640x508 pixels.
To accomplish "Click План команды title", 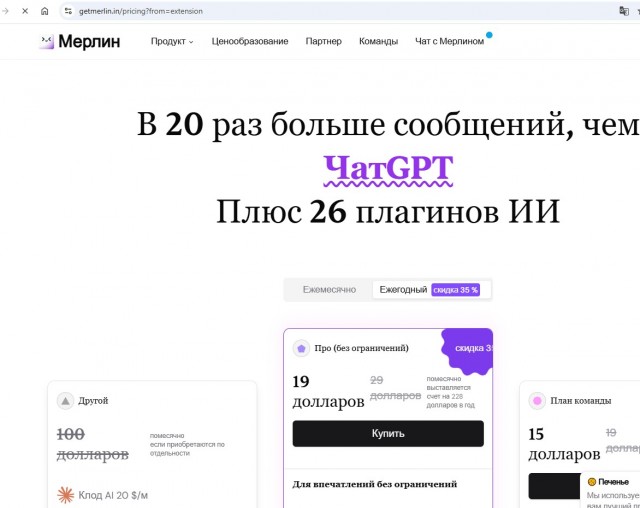I will click(x=581, y=401).
